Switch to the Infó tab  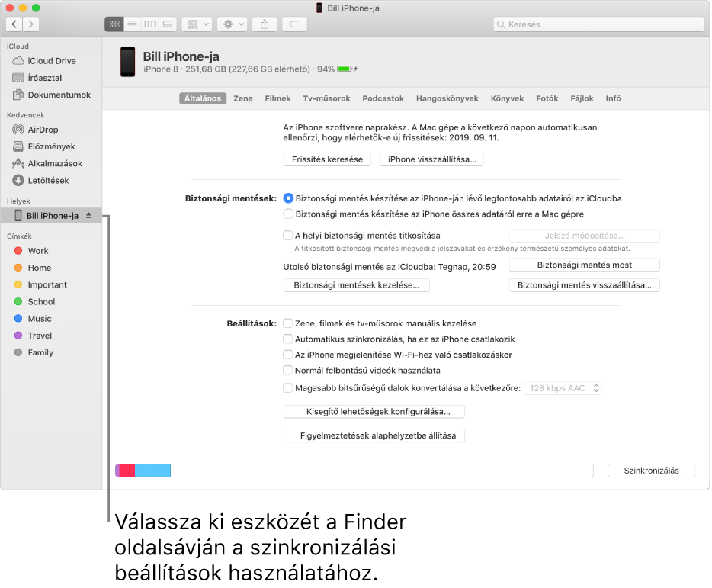coord(613,98)
